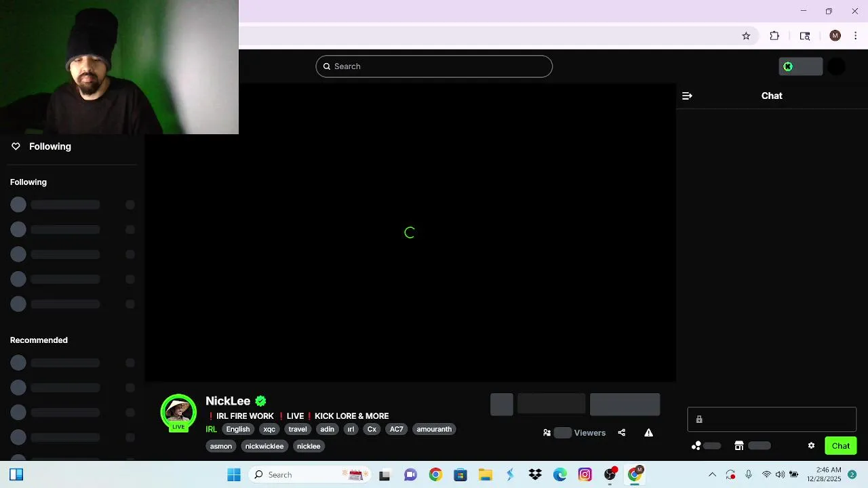Select the asmon tag
The image size is (868, 488).
click(221, 446)
